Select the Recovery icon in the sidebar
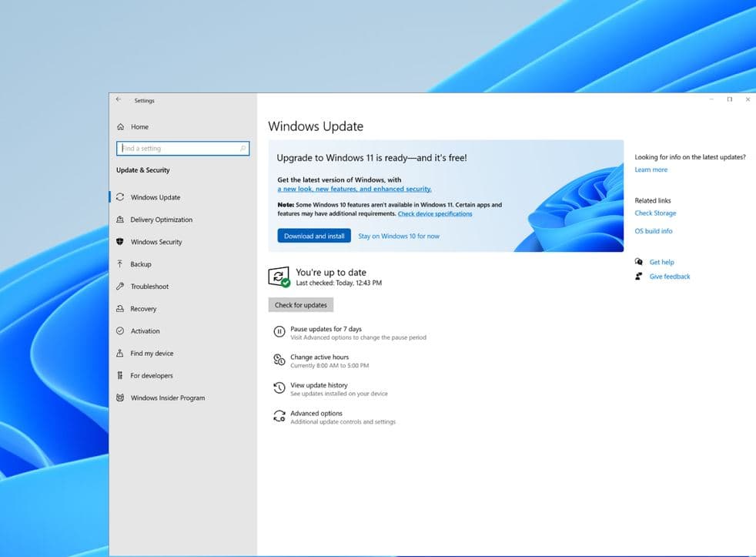This screenshot has height=557, width=756. (x=121, y=308)
